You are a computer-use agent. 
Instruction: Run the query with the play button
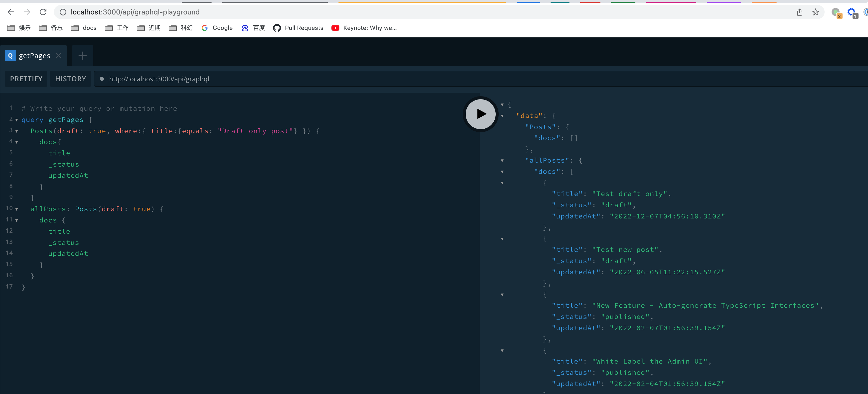pos(480,114)
